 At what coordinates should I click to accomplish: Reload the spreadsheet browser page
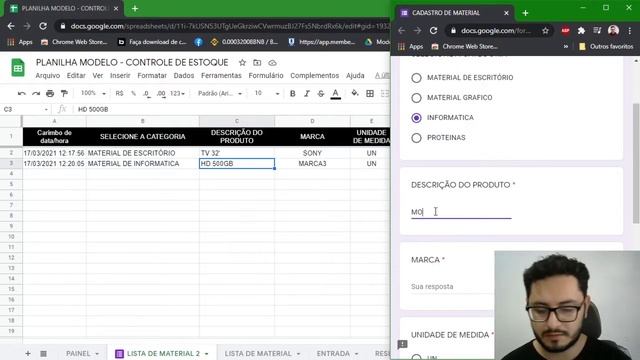click(x=42, y=26)
